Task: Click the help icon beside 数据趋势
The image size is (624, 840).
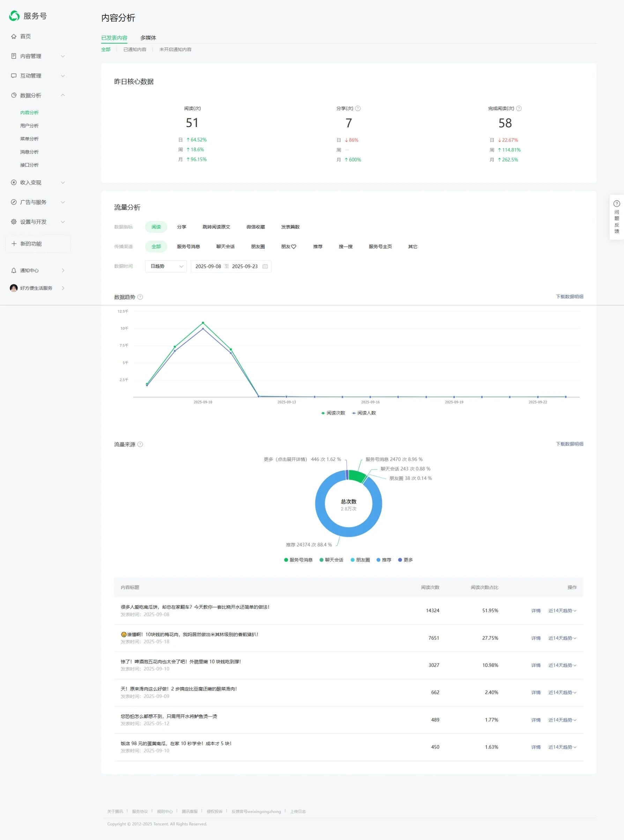Action: [140, 297]
